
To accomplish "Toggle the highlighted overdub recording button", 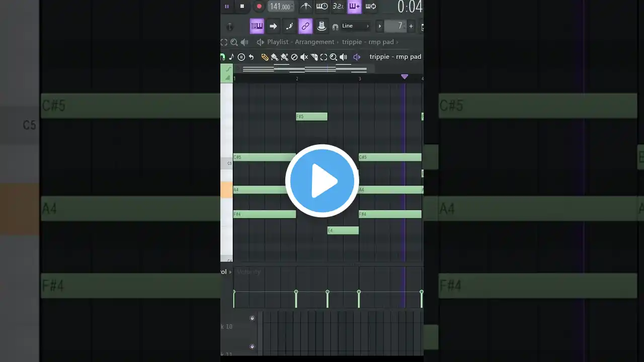I will coord(354,7).
